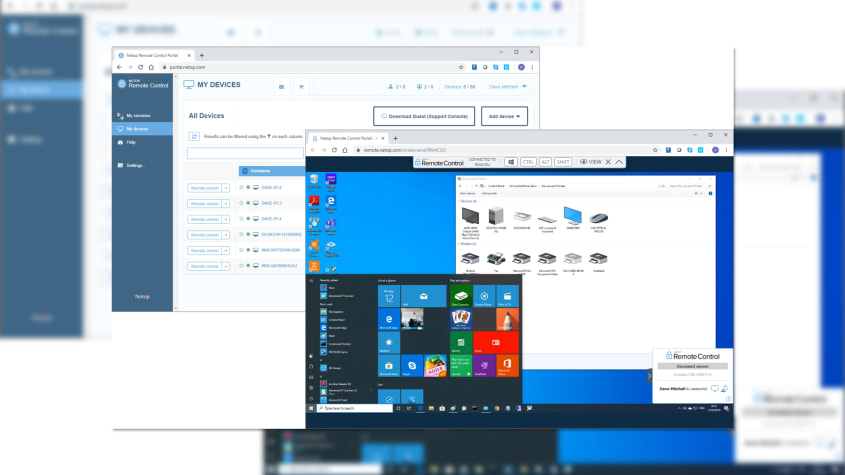The height and width of the screenshot is (475, 845).
Task: Click list view icon beside MY DEVICES
Action: (281, 87)
